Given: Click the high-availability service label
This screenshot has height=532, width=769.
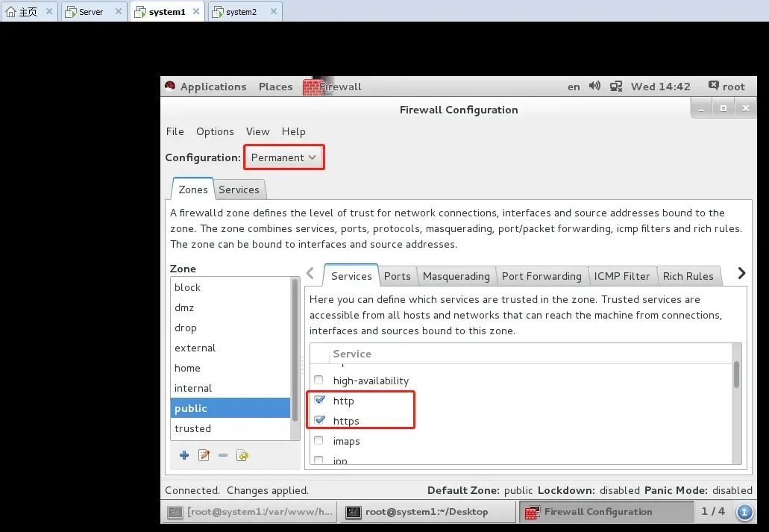Looking at the screenshot, I should coord(371,381).
